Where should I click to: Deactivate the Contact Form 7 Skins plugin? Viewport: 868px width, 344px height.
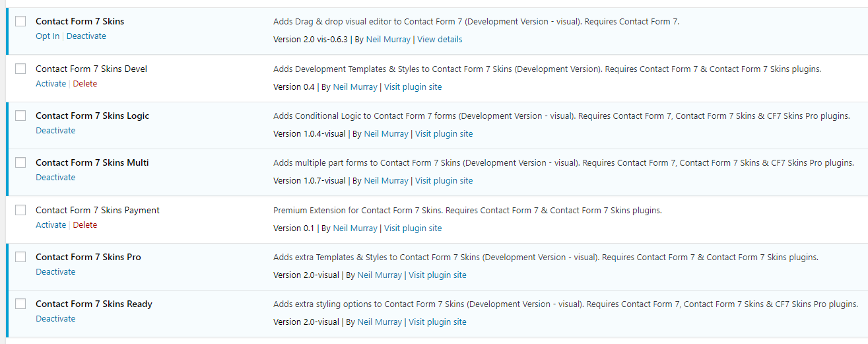coord(86,36)
